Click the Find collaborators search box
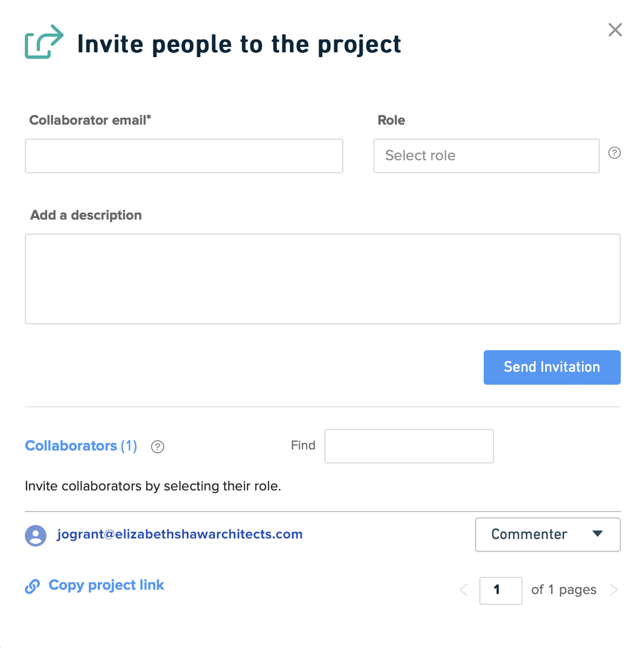 (409, 446)
